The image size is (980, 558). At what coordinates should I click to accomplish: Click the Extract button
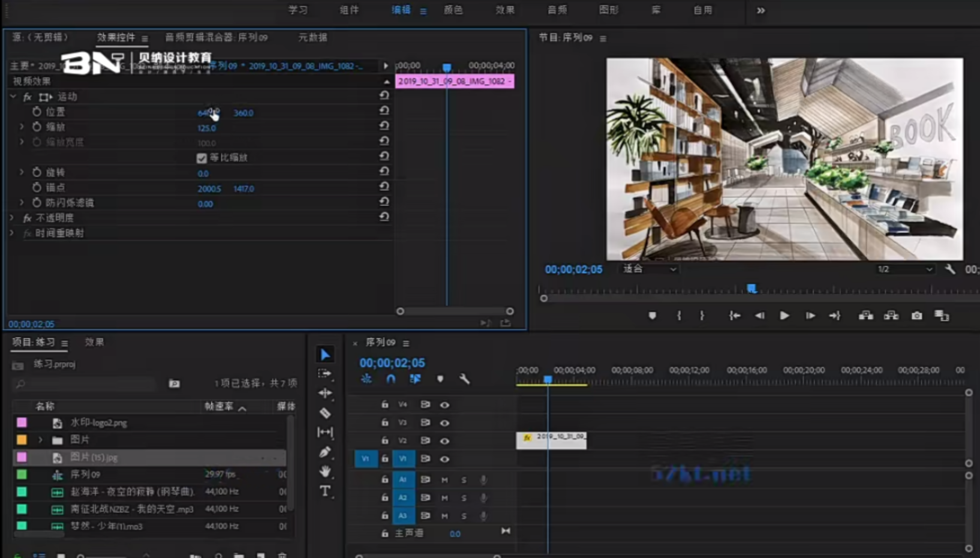coord(891,316)
